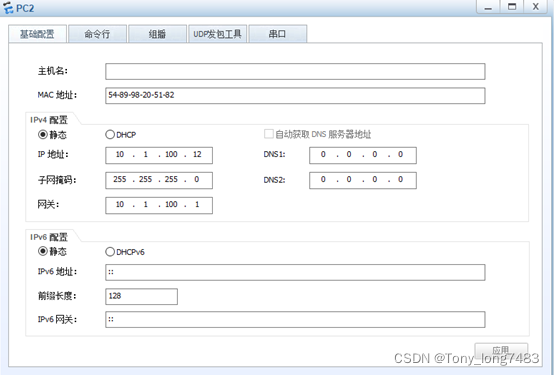Click the IPv4 配置 group label
The width and height of the screenshot is (554, 375).
49,120
